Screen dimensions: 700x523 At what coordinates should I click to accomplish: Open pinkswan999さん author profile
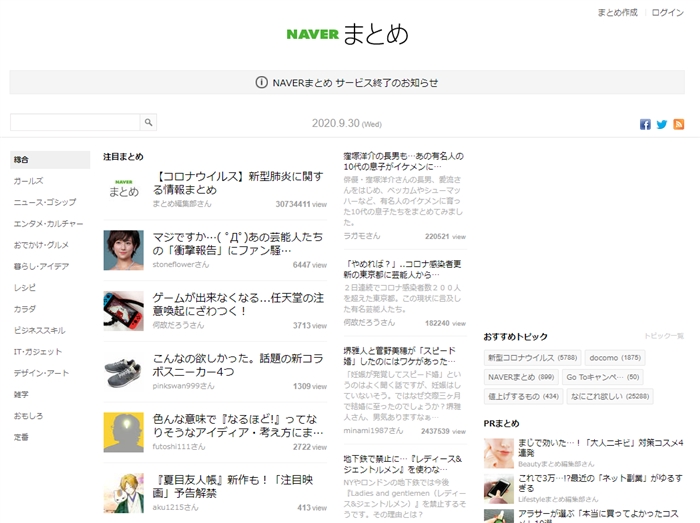[x=183, y=386]
